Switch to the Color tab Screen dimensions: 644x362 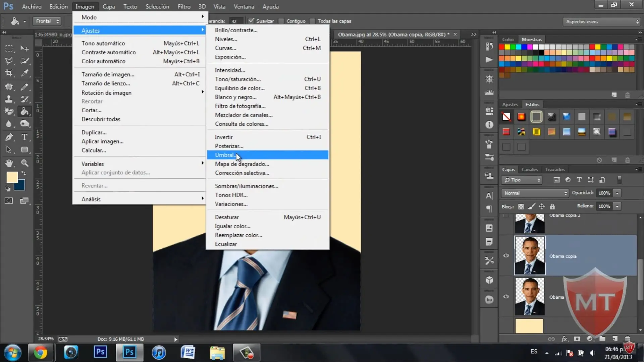coord(508,40)
